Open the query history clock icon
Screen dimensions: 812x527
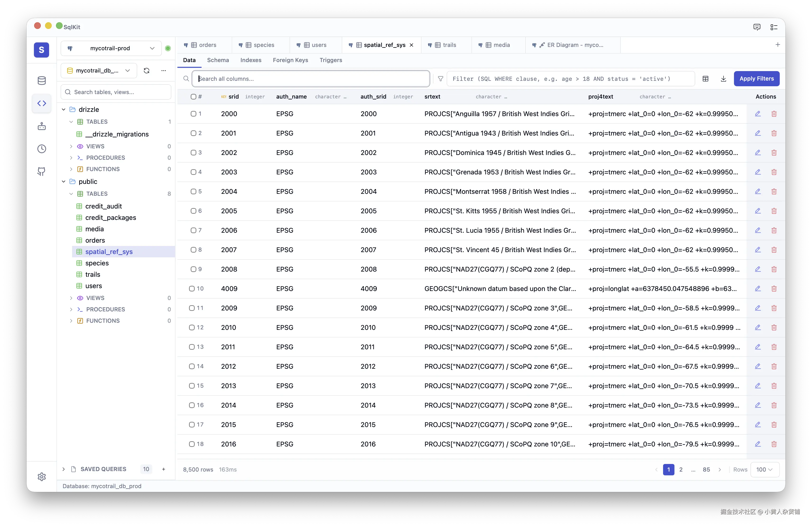[42, 149]
